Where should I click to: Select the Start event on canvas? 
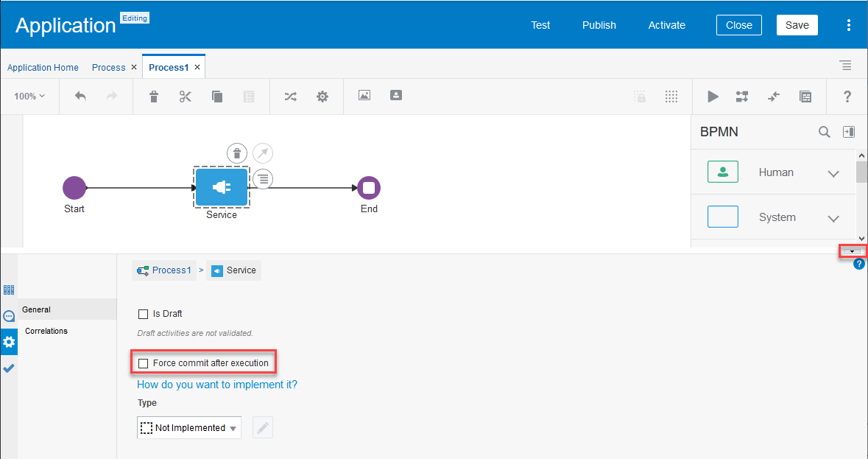point(74,189)
